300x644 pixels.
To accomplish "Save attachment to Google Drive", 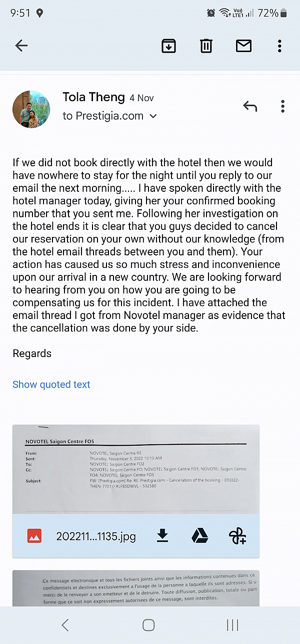I will [200, 537].
